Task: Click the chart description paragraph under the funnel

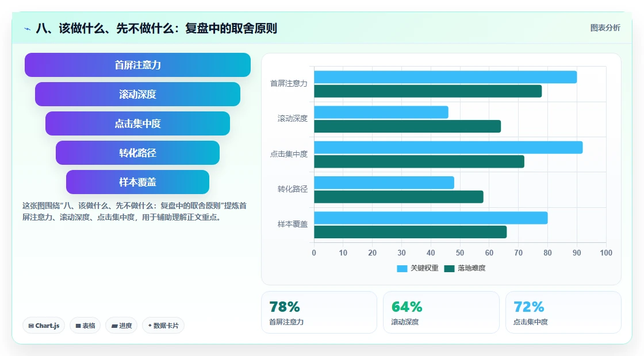Action: click(135, 212)
